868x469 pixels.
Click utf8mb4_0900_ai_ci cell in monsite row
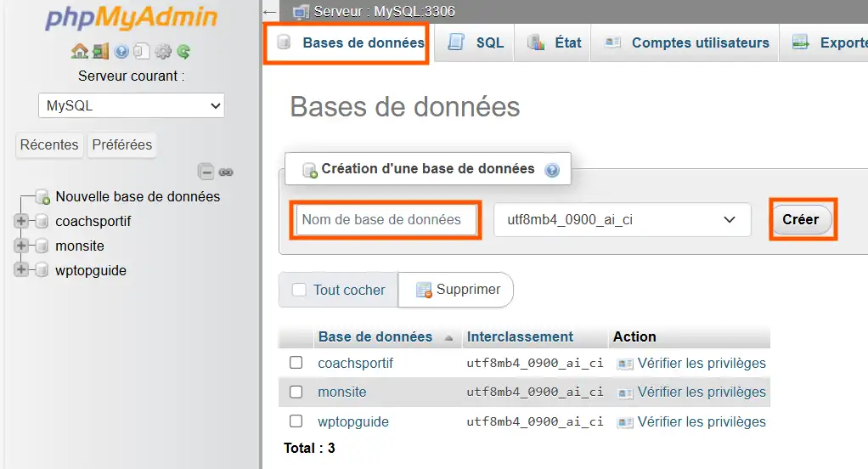pos(535,392)
